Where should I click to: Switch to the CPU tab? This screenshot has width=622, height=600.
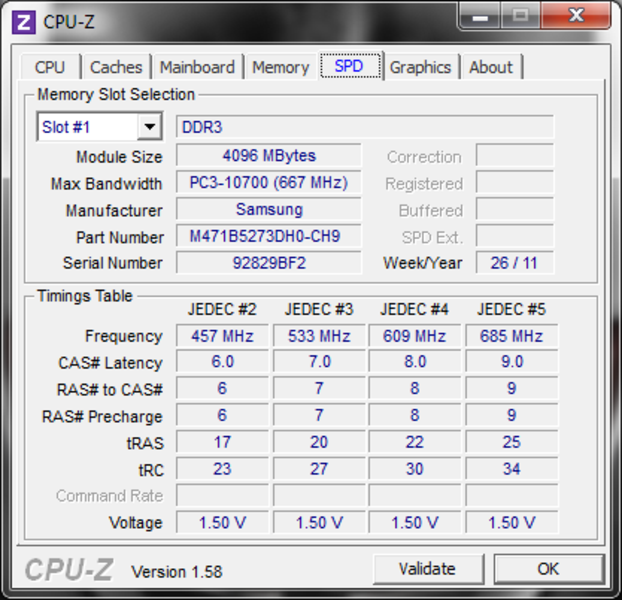[50, 67]
